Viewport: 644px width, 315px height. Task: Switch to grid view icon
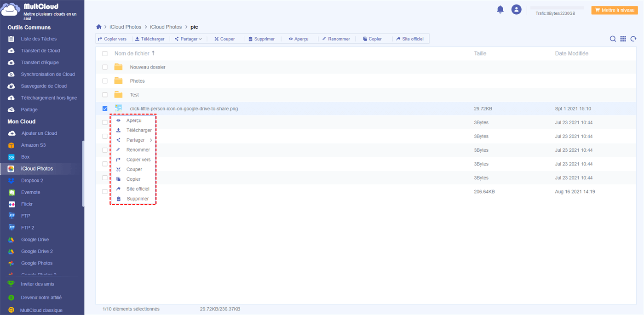click(623, 39)
